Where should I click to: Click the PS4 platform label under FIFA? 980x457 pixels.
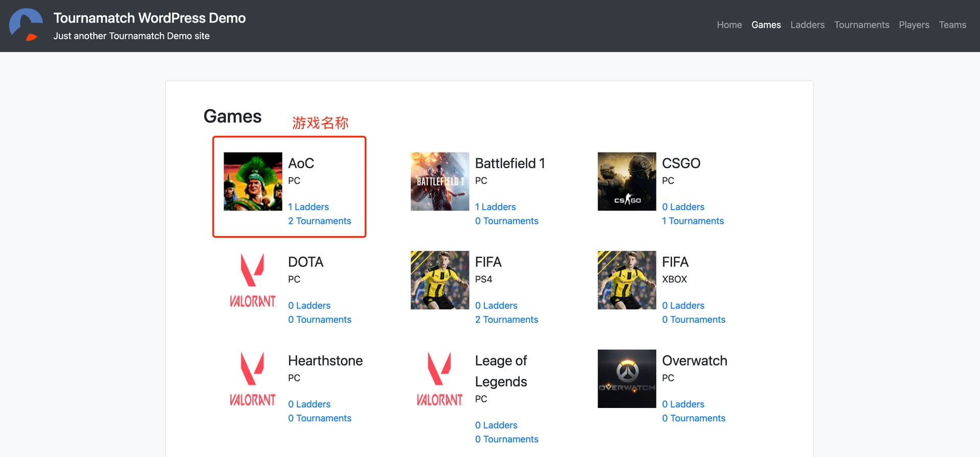coord(483,279)
